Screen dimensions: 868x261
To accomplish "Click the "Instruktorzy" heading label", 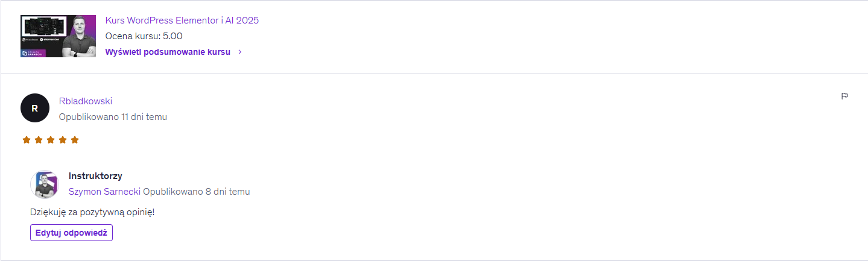I will click(95, 176).
